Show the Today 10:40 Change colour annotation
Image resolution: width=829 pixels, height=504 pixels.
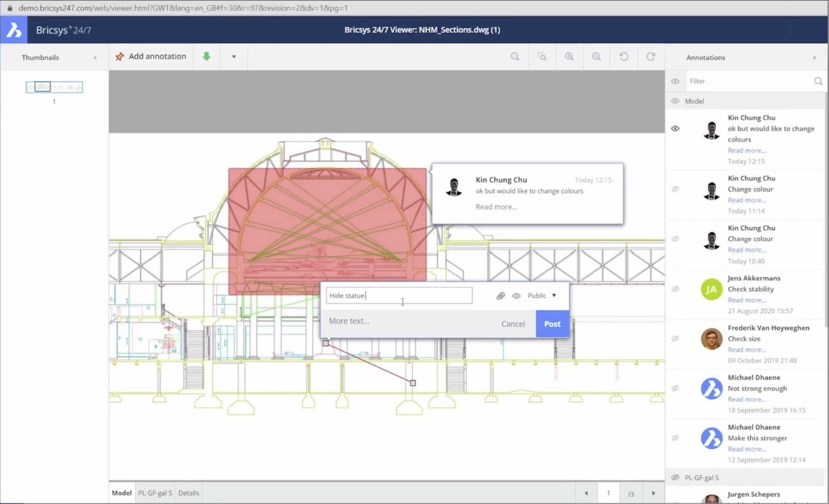pos(675,238)
